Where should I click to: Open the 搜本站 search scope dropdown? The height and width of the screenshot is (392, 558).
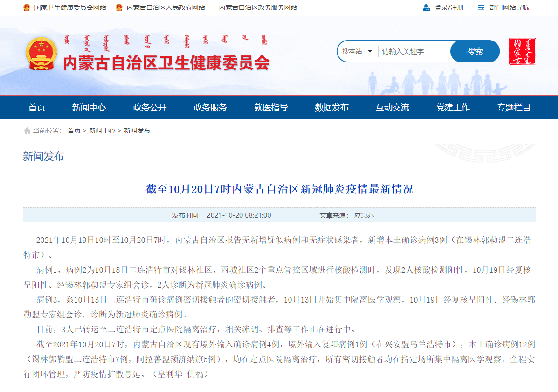point(357,51)
